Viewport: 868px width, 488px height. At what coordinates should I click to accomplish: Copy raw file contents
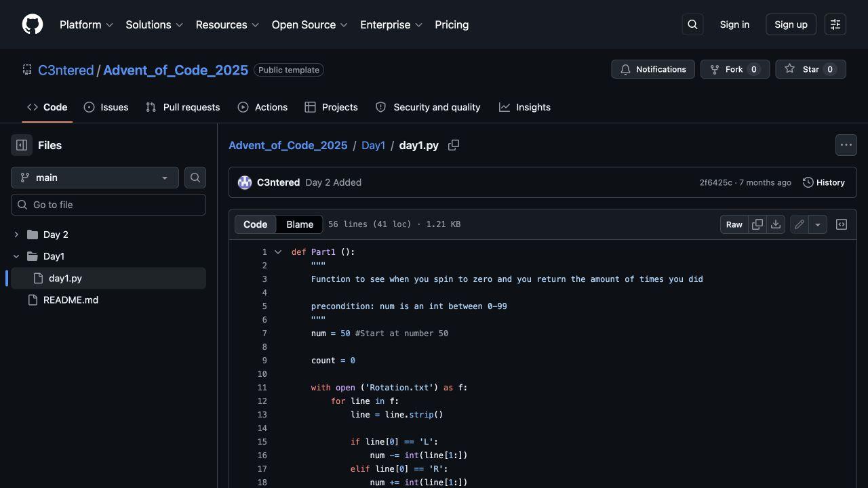[x=757, y=224]
